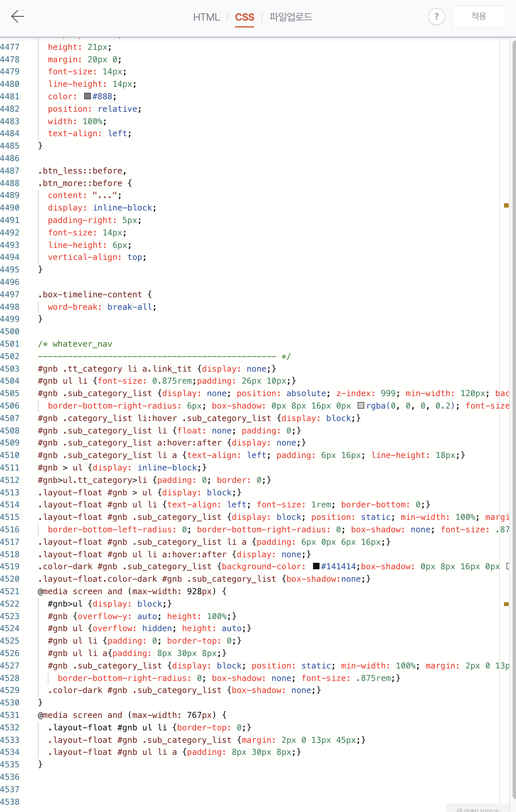
Task: Click the '.layout-float #gnb ul li {border-top: 0;}' rule
Action: tap(150, 727)
